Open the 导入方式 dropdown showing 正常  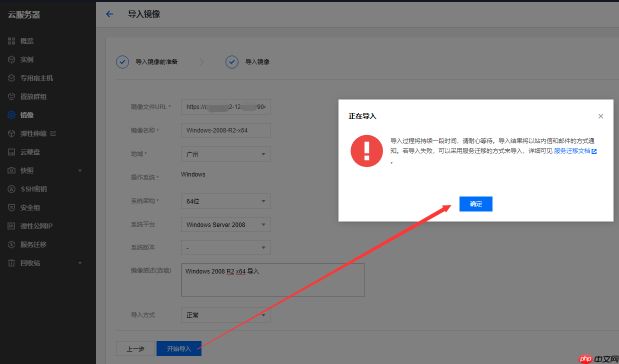(225, 315)
